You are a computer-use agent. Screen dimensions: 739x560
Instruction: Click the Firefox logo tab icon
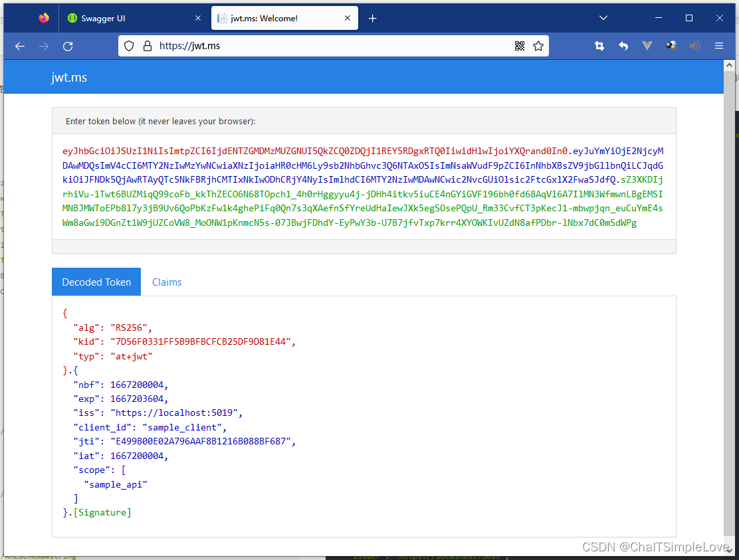point(44,18)
